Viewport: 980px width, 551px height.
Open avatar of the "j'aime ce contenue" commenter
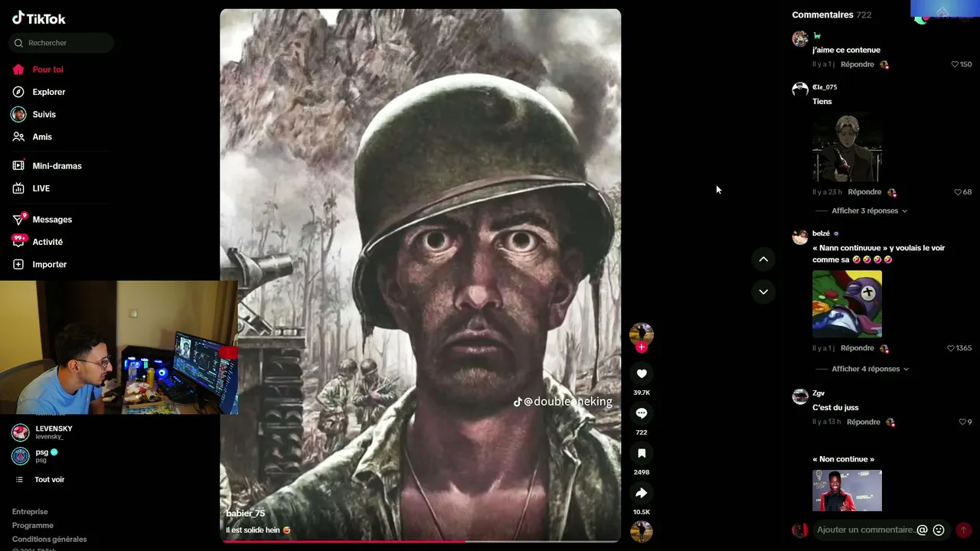[800, 38]
